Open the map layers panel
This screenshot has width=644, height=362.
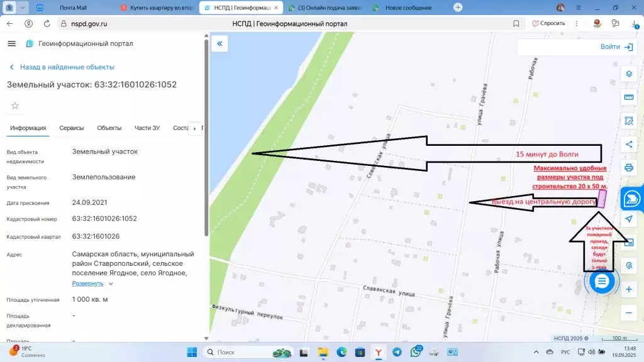coord(628,74)
